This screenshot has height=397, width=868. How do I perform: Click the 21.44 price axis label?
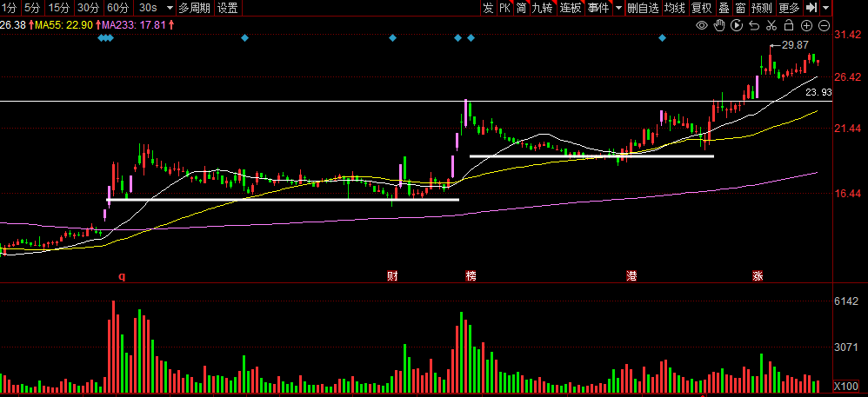(x=847, y=129)
